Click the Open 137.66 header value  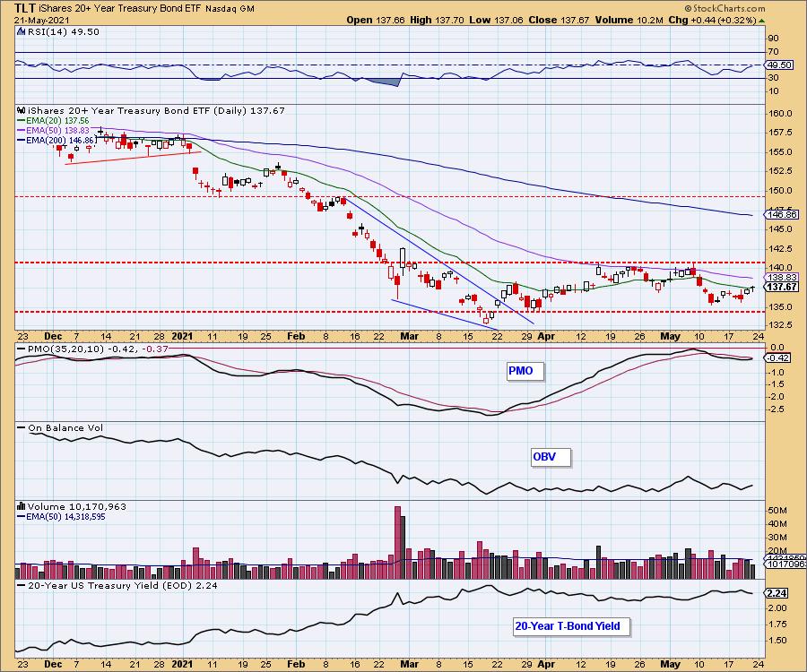pos(375,20)
